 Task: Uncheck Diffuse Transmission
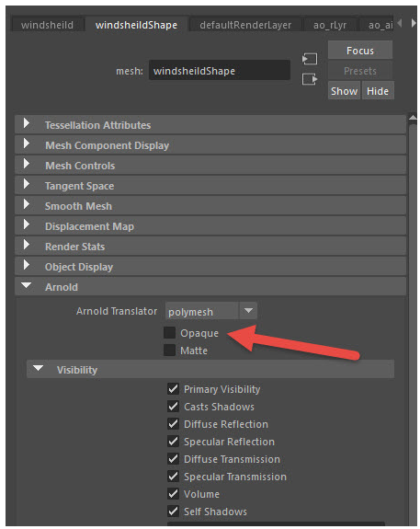click(174, 459)
